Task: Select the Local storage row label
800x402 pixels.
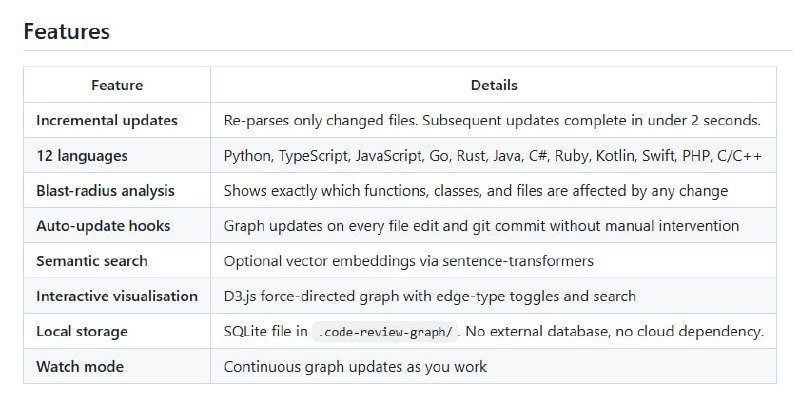Action: pyautogui.click(x=82, y=331)
